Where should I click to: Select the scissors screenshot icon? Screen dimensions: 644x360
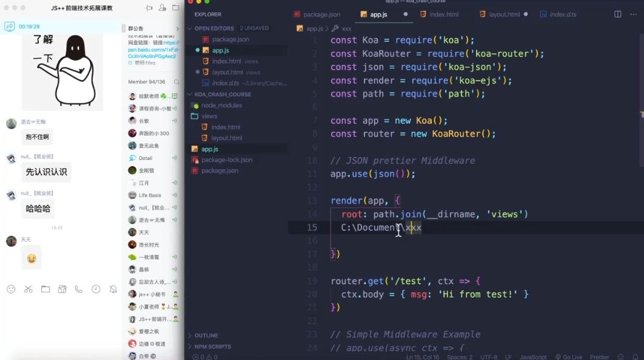pos(29,289)
